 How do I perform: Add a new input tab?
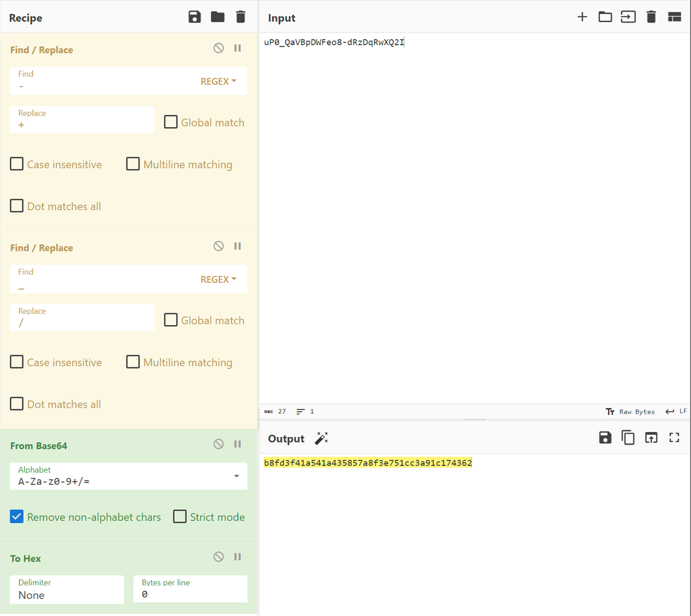pos(582,17)
